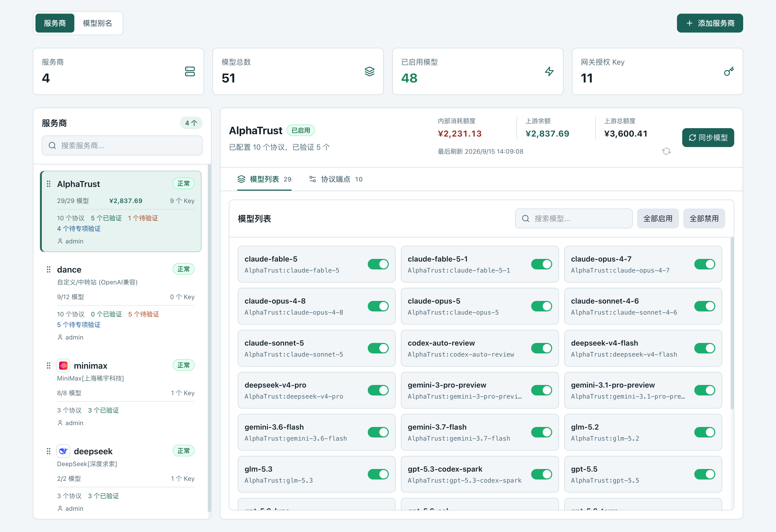The width and height of the screenshot is (776, 532).
Task: Click the 内部消耗额度 value ¥2,231.13
Action: click(x=459, y=133)
